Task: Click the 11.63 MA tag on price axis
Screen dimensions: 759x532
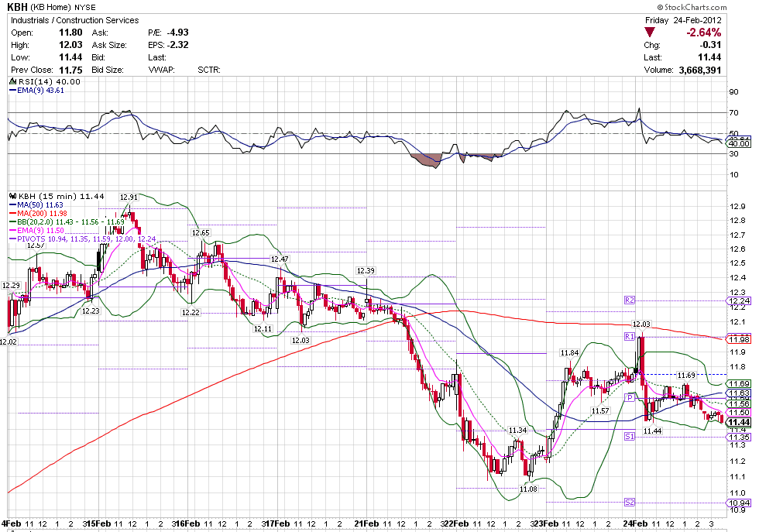Action: click(x=739, y=393)
